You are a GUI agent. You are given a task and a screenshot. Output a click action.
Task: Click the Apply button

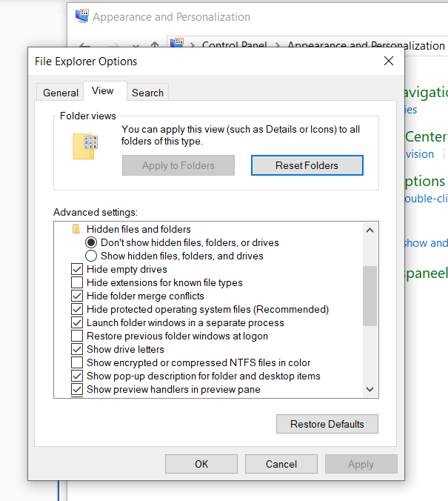361,464
